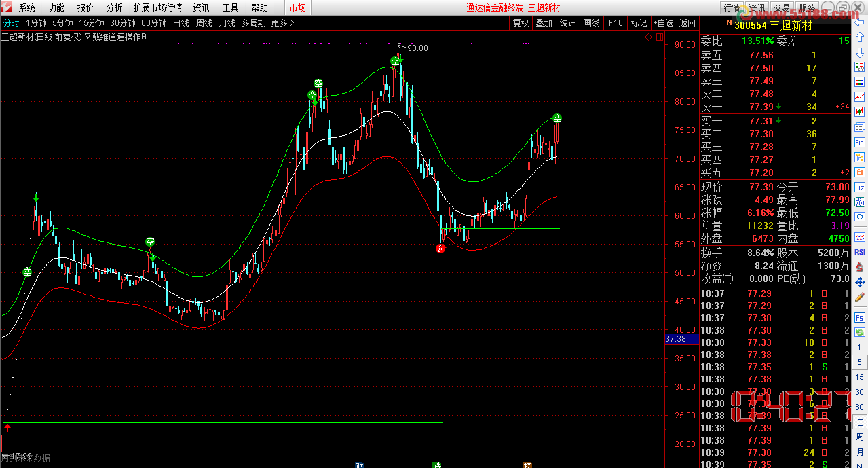This screenshot has width=868, height=468.
Task: Click the 统计 button
Action: [x=567, y=23]
